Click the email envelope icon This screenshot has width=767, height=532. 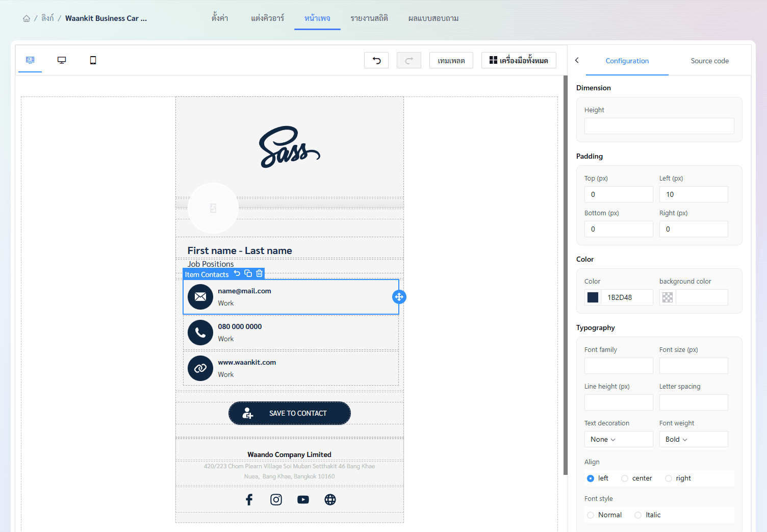click(200, 297)
